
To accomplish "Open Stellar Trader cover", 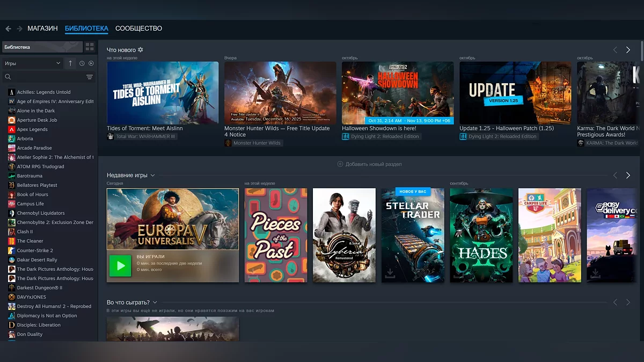I will pyautogui.click(x=413, y=235).
